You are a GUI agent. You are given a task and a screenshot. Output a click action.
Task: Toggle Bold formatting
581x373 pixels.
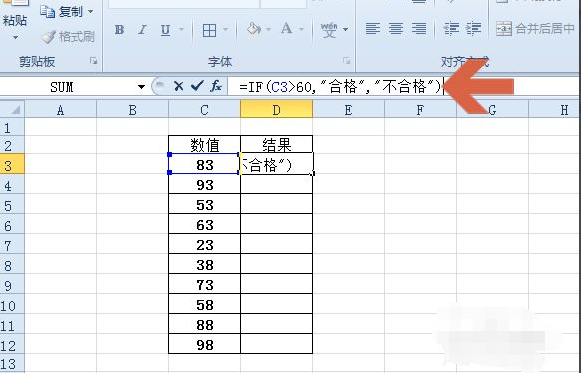(x=119, y=30)
